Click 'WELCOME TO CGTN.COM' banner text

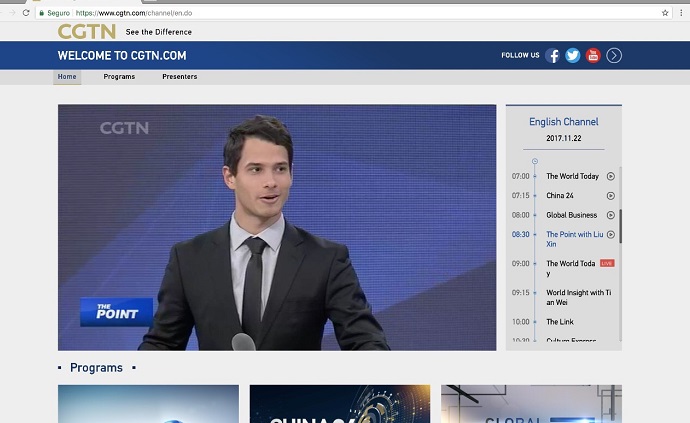[x=122, y=55]
